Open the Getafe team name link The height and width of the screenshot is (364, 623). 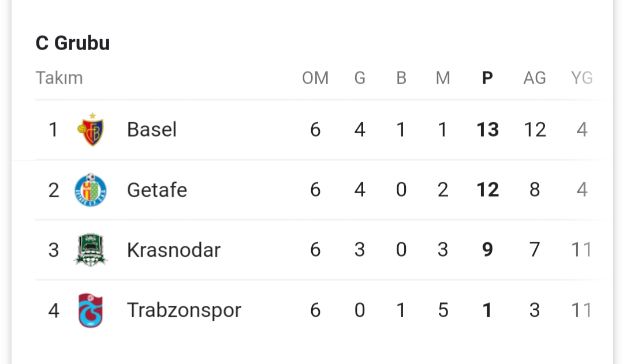pyautogui.click(x=157, y=190)
